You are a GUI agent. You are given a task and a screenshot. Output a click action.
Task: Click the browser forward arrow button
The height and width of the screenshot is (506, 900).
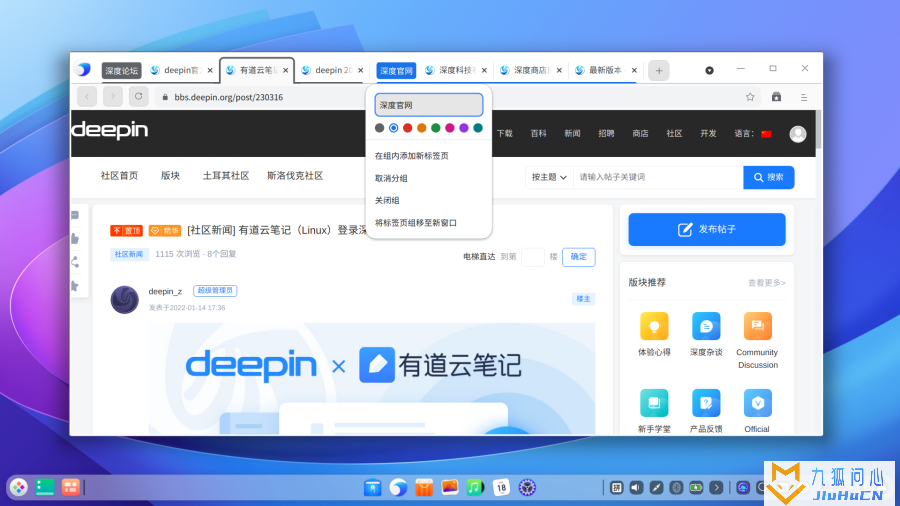click(x=112, y=96)
